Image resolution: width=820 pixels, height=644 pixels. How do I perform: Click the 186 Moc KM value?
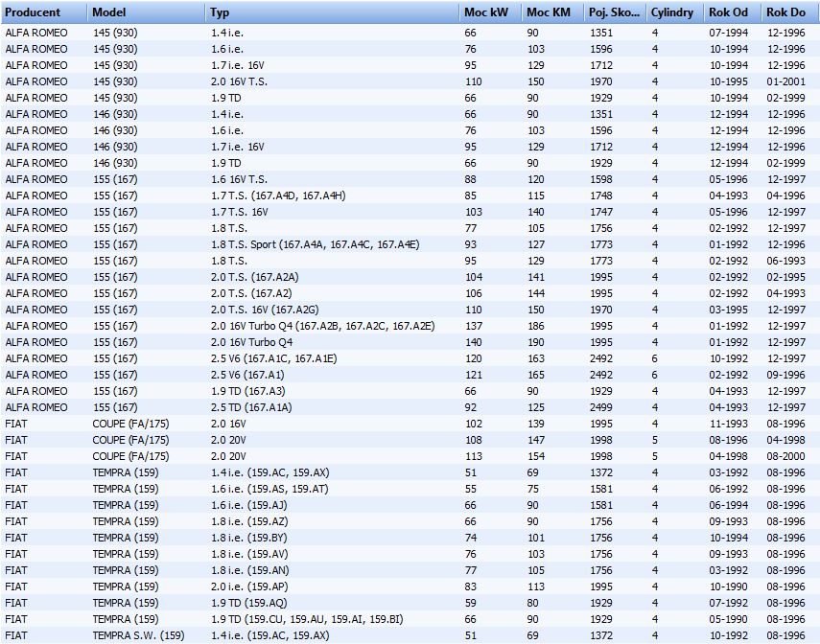536,326
